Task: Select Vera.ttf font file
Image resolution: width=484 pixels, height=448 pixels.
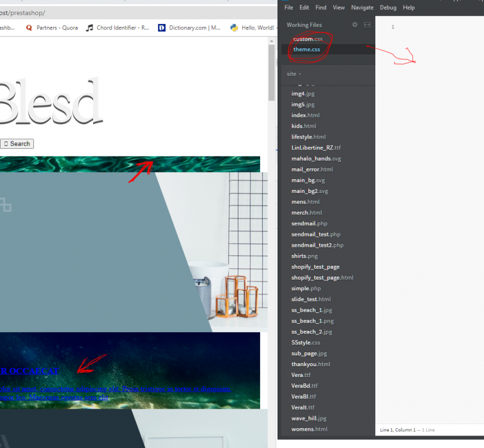Action: [x=301, y=375]
